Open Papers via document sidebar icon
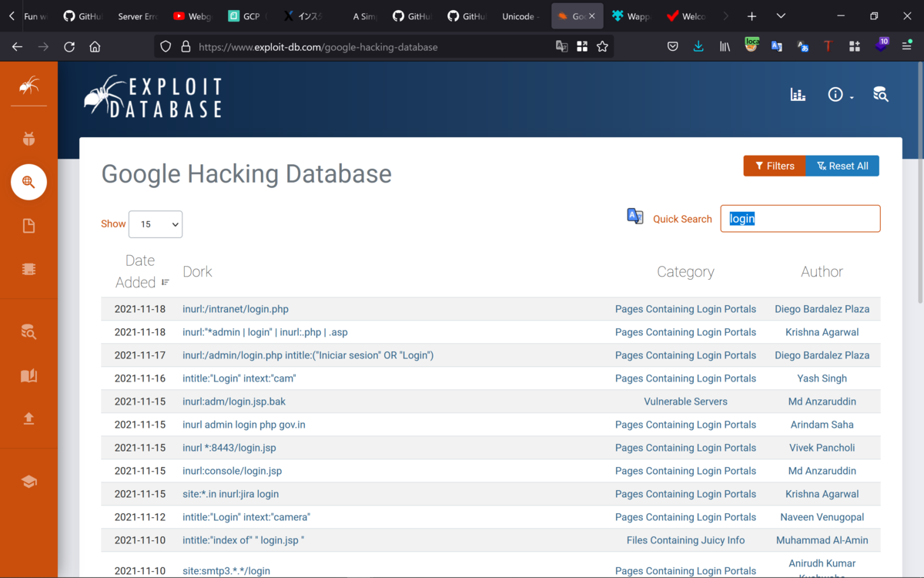Image resolution: width=924 pixels, height=578 pixels. [x=28, y=226]
